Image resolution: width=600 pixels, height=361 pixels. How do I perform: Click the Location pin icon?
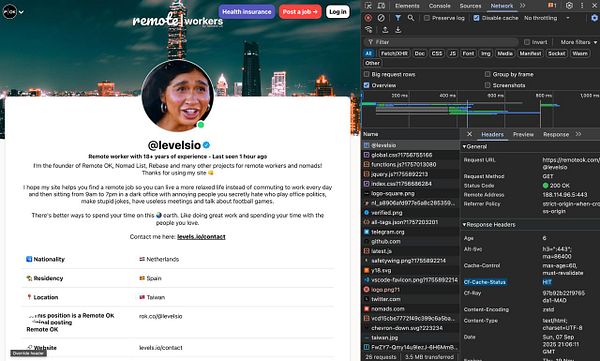(x=29, y=297)
